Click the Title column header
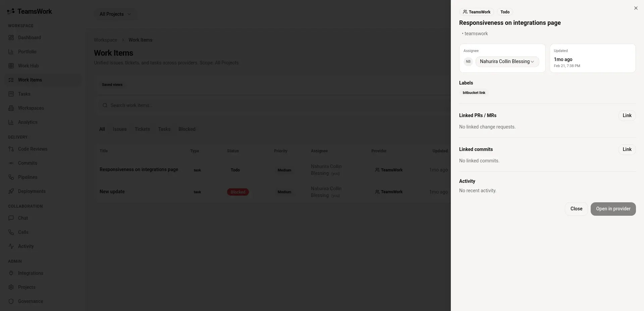This screenshot has width=644, height=311. pyautogui.click(x=104, y=151)
